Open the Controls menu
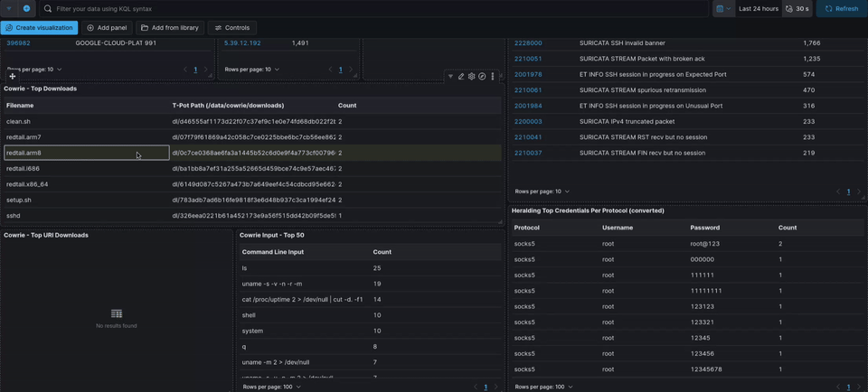Screen dimensions: 868x392 coord(231,28)
